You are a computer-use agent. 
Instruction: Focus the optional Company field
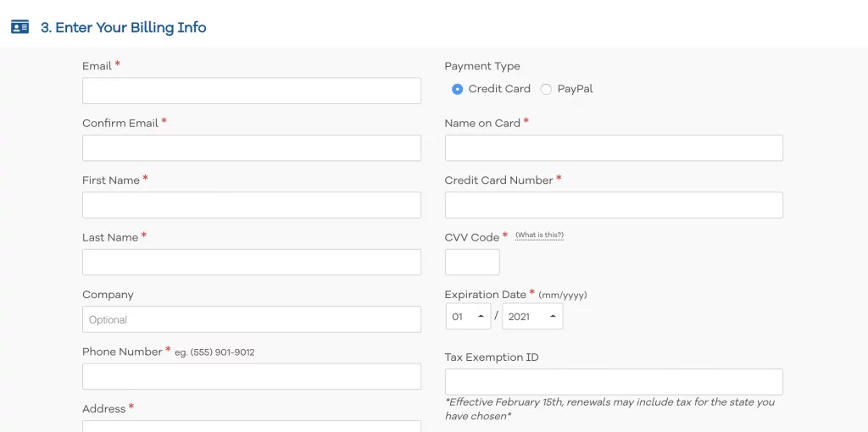point(252,319)
